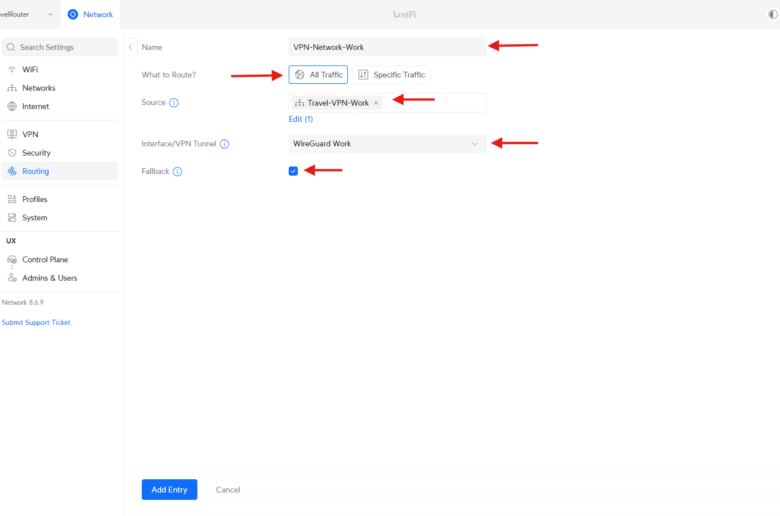780x516 pixels.
Task: Click the System server icon
Action: tap(12, 217)
